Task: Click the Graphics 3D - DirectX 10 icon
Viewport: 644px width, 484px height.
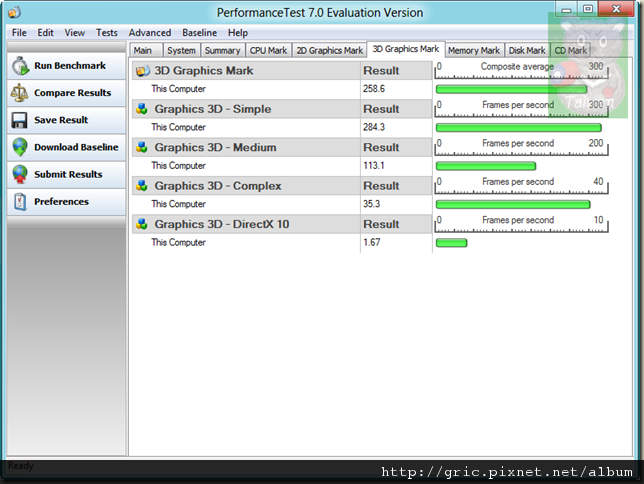Action: tap(142, 224)
